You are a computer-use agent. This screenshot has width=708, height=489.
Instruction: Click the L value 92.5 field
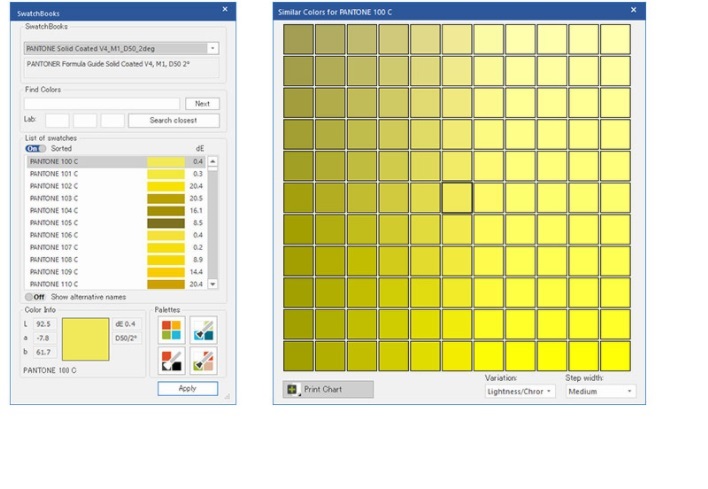(x=44, y=324)
